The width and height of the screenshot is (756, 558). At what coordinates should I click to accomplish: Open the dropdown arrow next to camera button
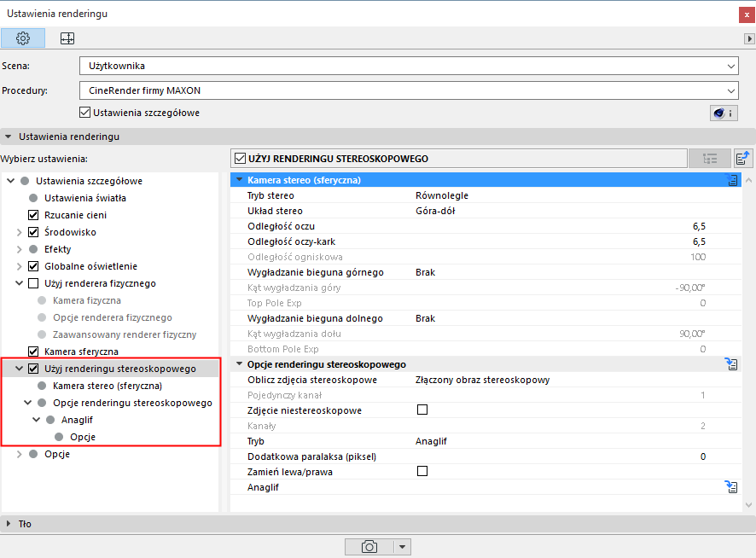(402, 547)
